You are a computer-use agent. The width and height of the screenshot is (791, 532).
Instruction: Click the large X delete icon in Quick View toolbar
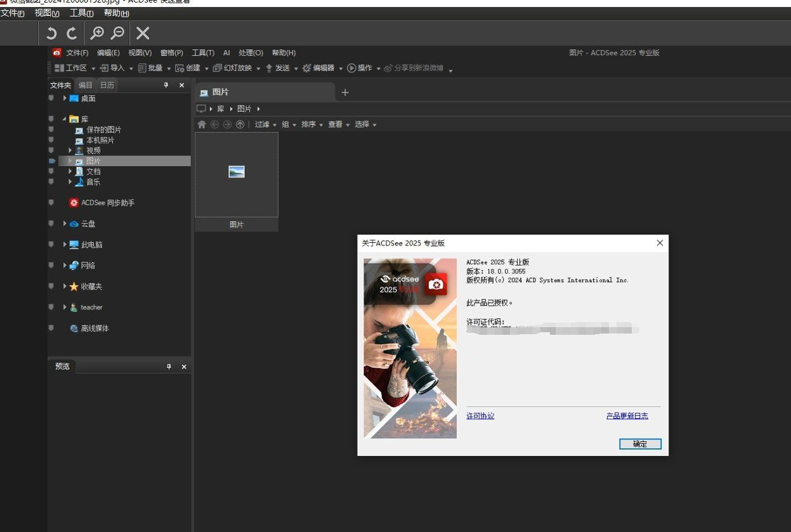[x=143, y=34]
